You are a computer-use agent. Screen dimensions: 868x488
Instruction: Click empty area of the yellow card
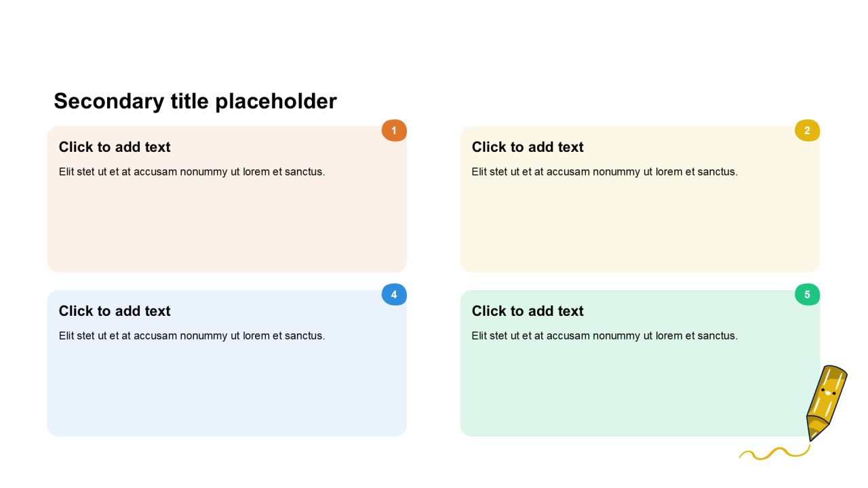[639, 227]
